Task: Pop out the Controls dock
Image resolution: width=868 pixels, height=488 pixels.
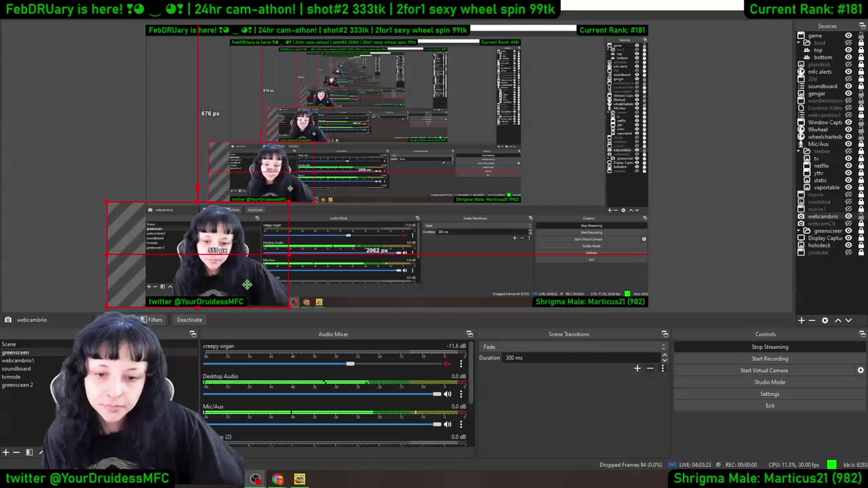Action: [x=862, y=334]
